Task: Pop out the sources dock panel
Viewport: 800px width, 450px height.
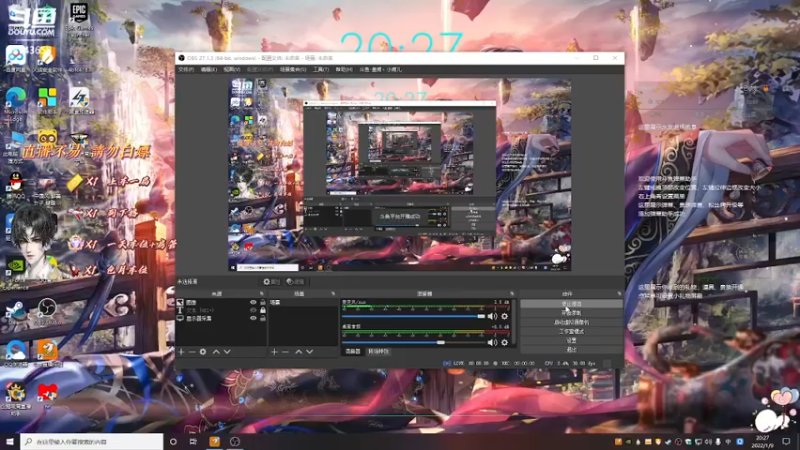Action: [x=261, y=294]
